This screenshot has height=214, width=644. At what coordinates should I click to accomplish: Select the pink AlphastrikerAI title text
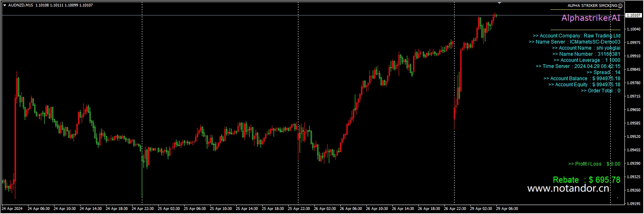pyautogui.click(x=591, y=18)
